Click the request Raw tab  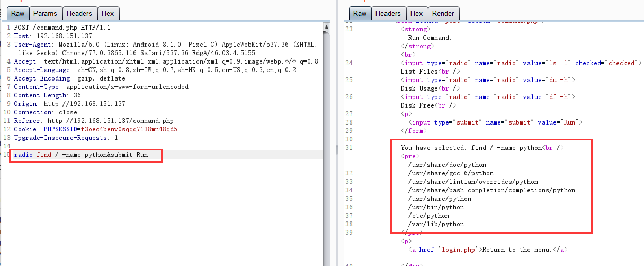pos(18,13)
